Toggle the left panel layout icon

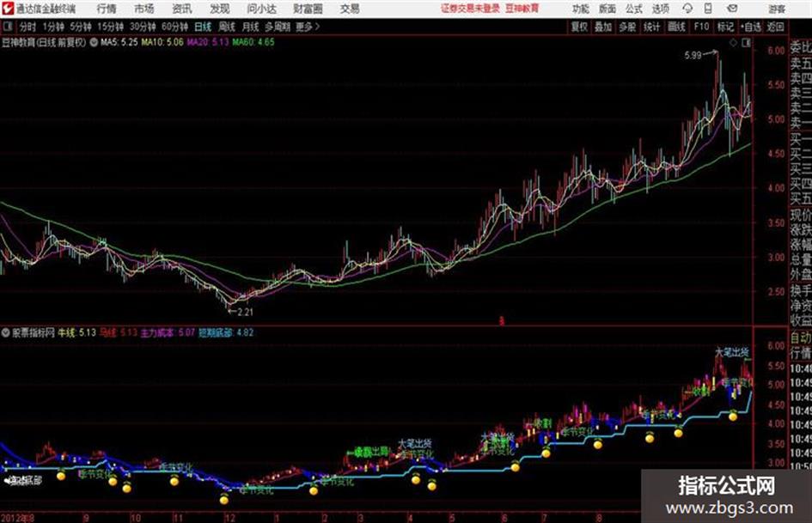[7, 27]
